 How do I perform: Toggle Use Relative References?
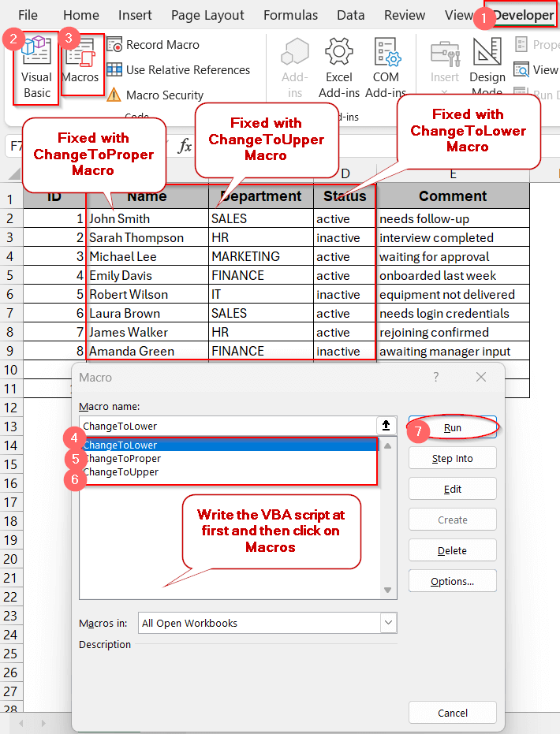[x=178, y=70]
